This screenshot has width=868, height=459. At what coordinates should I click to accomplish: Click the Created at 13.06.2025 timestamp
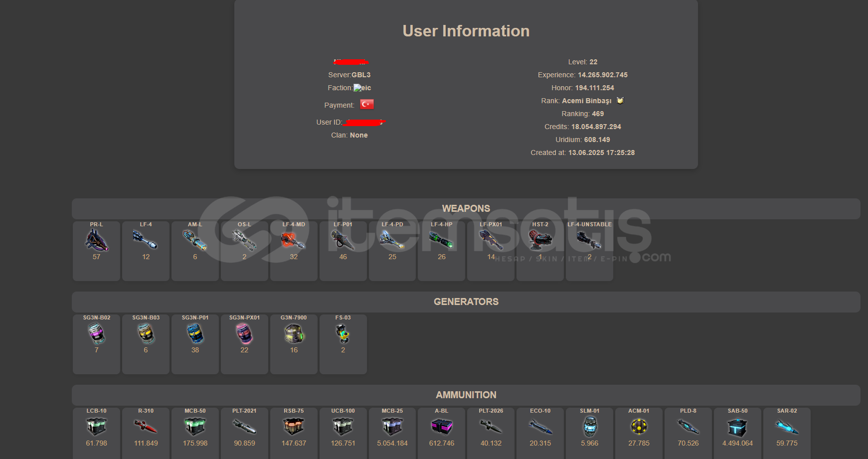602,153
